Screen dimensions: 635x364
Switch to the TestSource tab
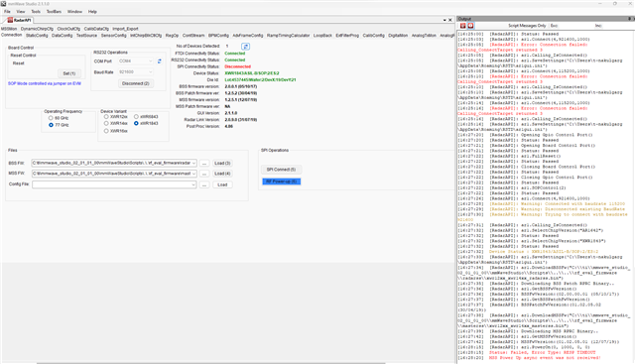86,36
